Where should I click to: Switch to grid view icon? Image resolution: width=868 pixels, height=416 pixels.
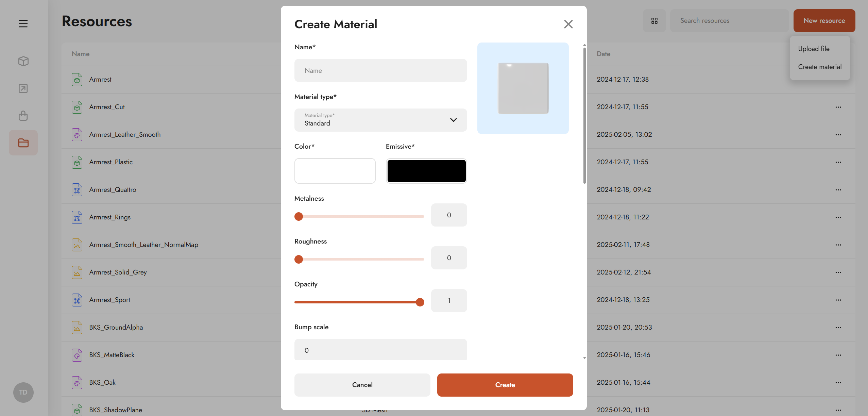(x=654, y=21)
